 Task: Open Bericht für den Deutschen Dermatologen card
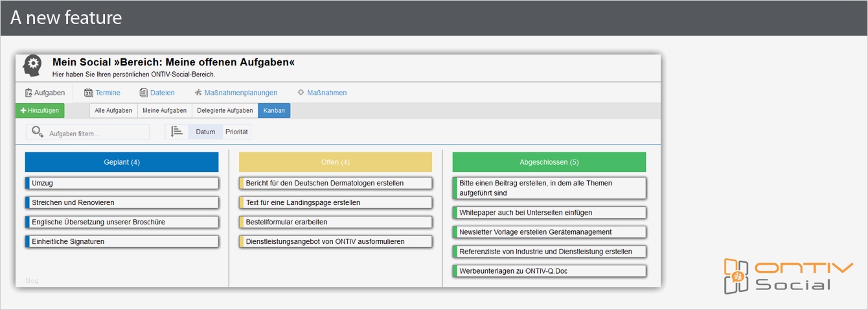pyautogui.click(x=336, y=183)
